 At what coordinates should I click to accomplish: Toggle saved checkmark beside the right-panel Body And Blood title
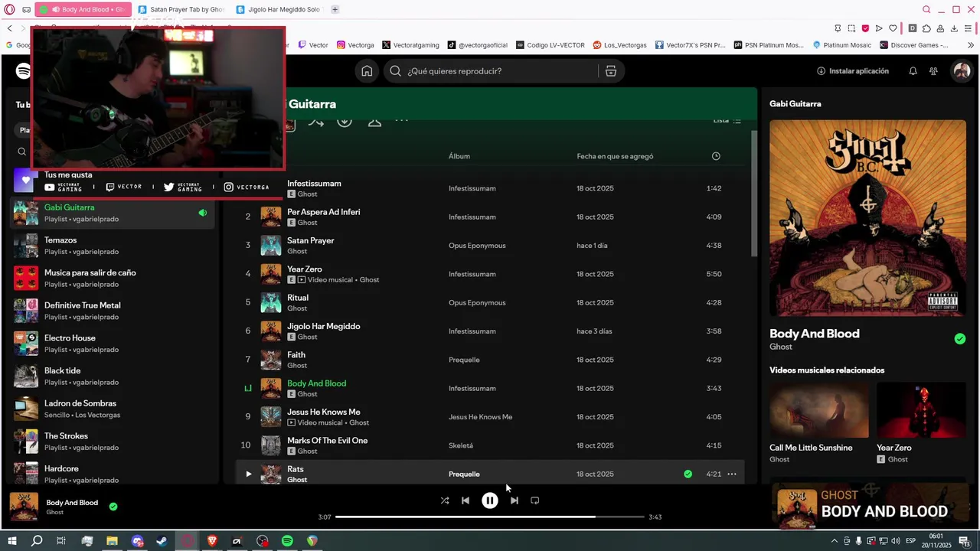[960, 338]
